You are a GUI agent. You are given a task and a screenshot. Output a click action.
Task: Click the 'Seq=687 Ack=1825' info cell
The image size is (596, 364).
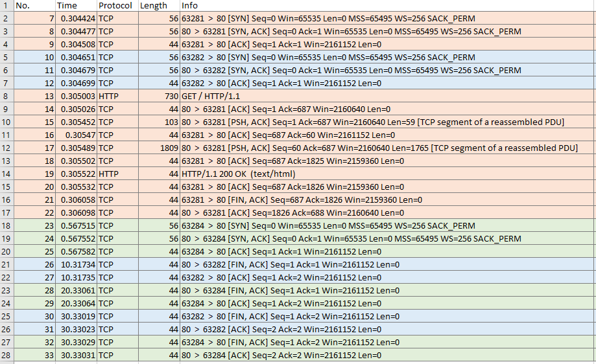coord(388,161)
